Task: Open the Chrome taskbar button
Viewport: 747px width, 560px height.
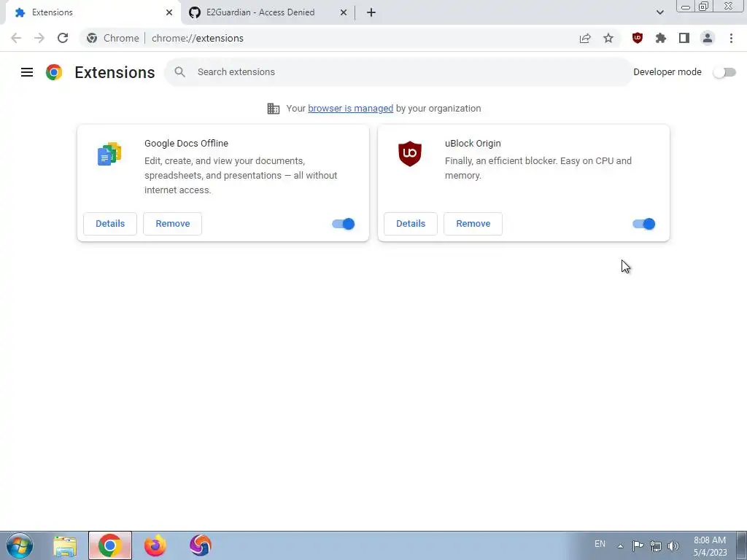Action: point(110,545)
